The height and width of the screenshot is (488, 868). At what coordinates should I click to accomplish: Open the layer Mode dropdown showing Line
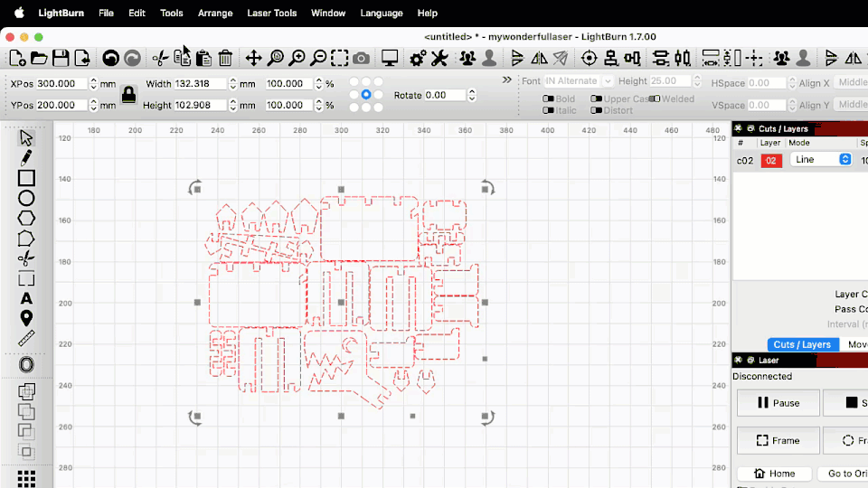(820, 159)
